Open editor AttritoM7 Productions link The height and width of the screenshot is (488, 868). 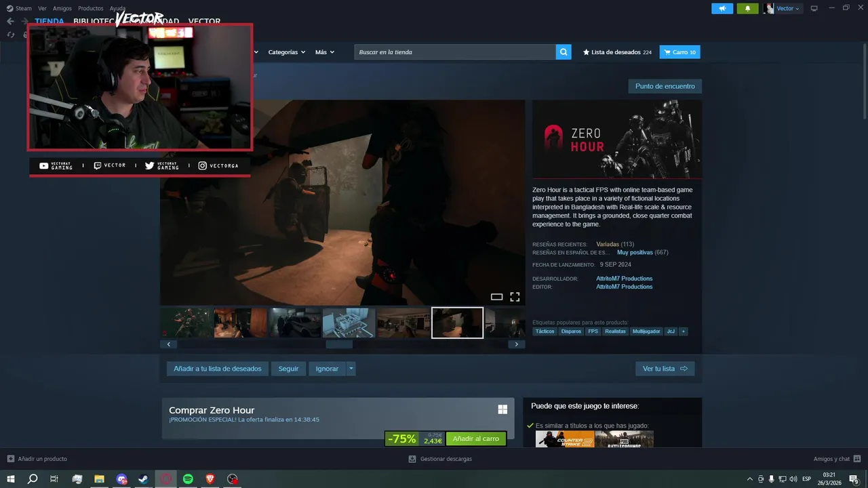[624, 287]
